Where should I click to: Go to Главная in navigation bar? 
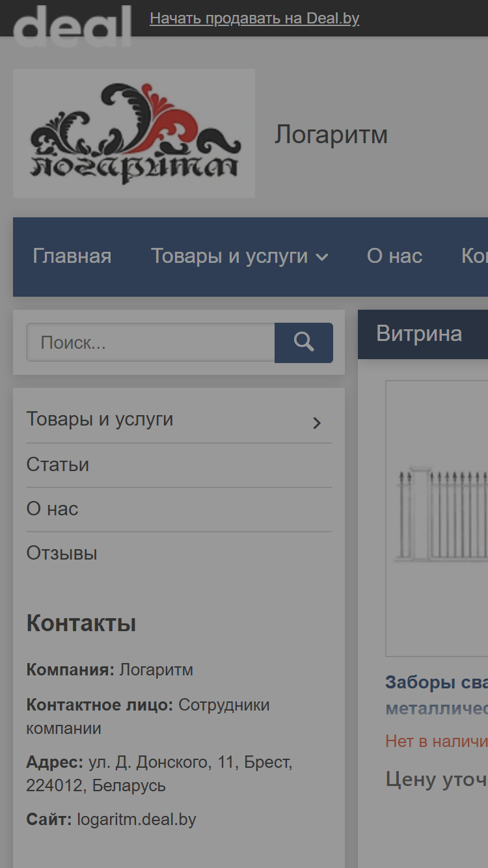pyautogui.click(x=72, y=256)
